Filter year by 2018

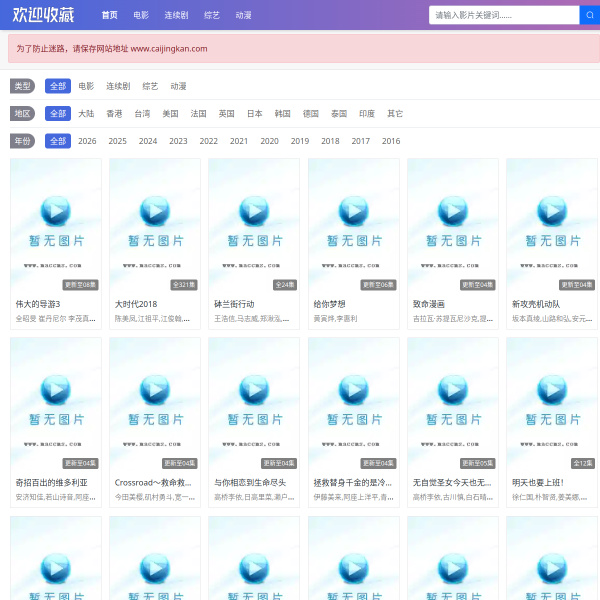coord(330,141)
